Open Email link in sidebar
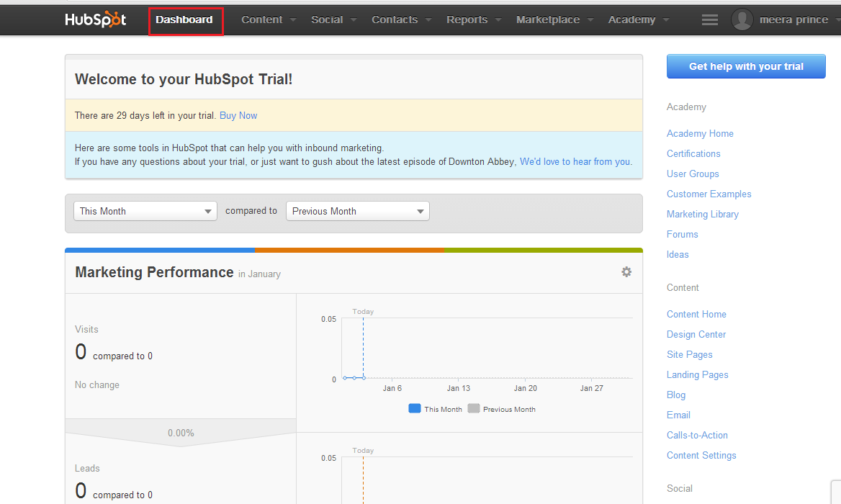 (x=678, y=415)
